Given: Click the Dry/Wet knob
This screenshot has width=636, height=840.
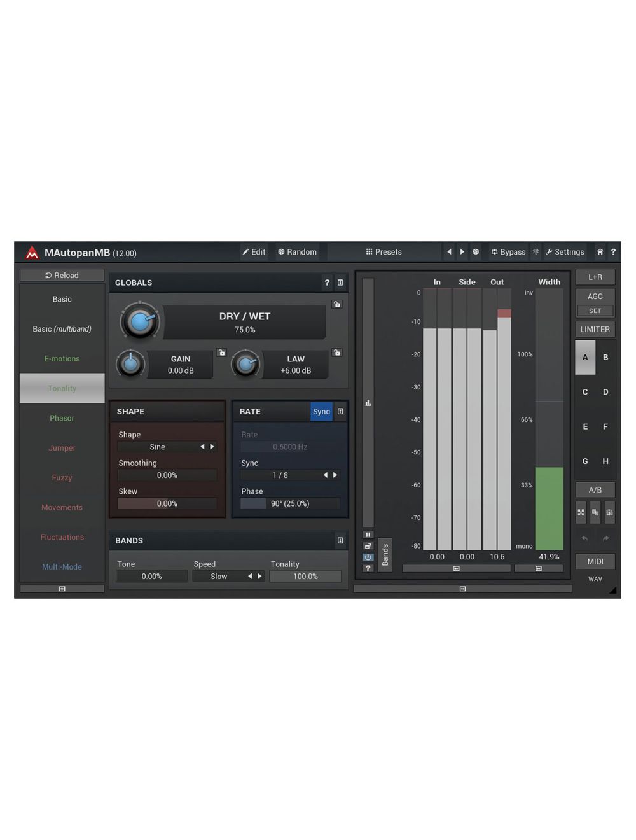Looking at the screenshot, I should 140,321.
